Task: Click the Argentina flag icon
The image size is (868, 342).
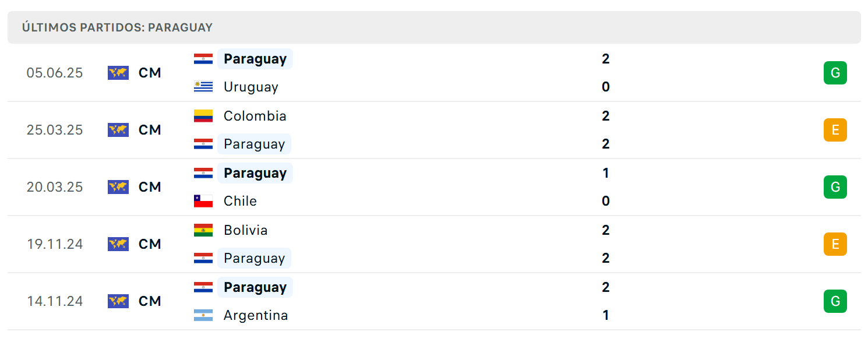Action: point(203,315)
